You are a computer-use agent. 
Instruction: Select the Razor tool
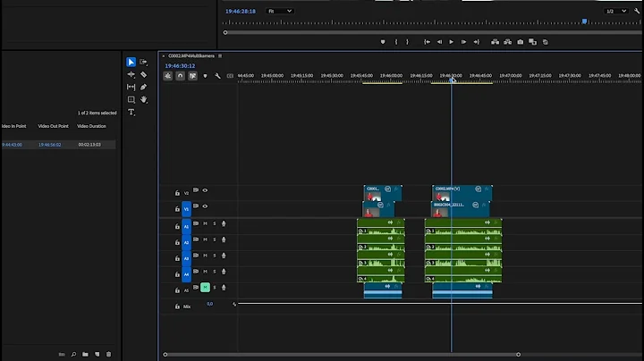click(x=143, y=74)
